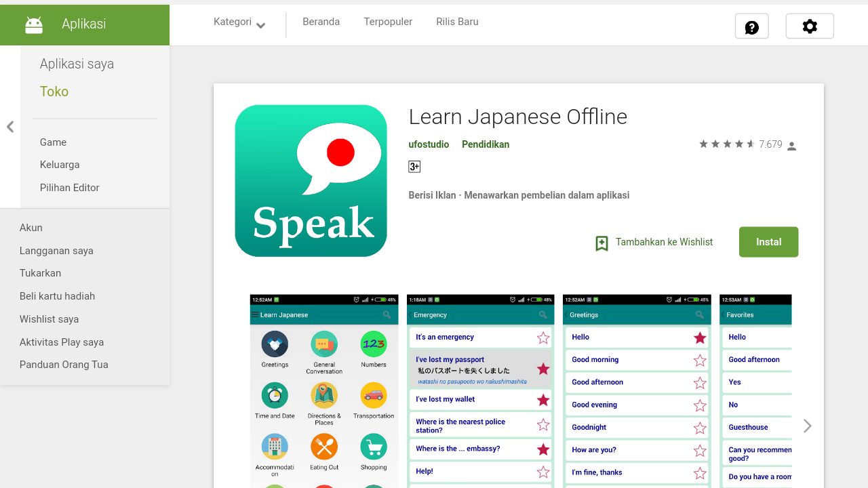
Task: Click the 3+ content rating badge
Action: tap(414, 167)
